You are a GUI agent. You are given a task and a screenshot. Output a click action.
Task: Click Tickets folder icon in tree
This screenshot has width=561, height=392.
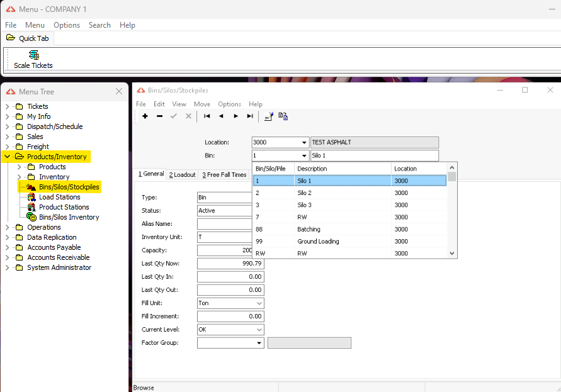[x=20, y=106]
